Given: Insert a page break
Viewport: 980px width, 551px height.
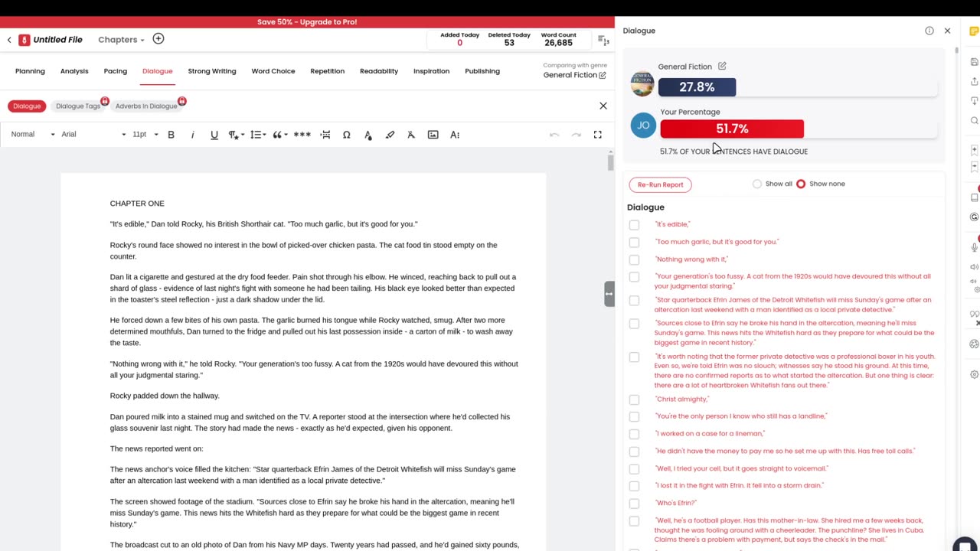Looking at the screenshot, I should pyautogui.click(x=325, y=135).
